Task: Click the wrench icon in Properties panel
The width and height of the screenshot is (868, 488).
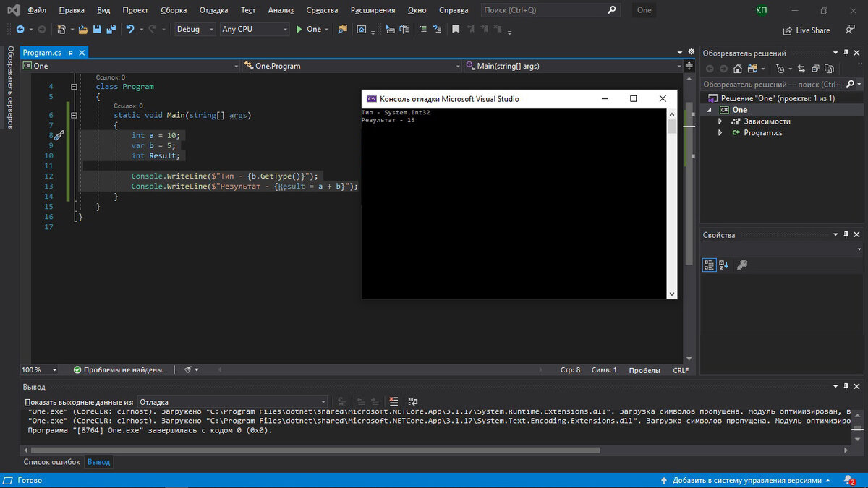Action: (x=742, y=265)
